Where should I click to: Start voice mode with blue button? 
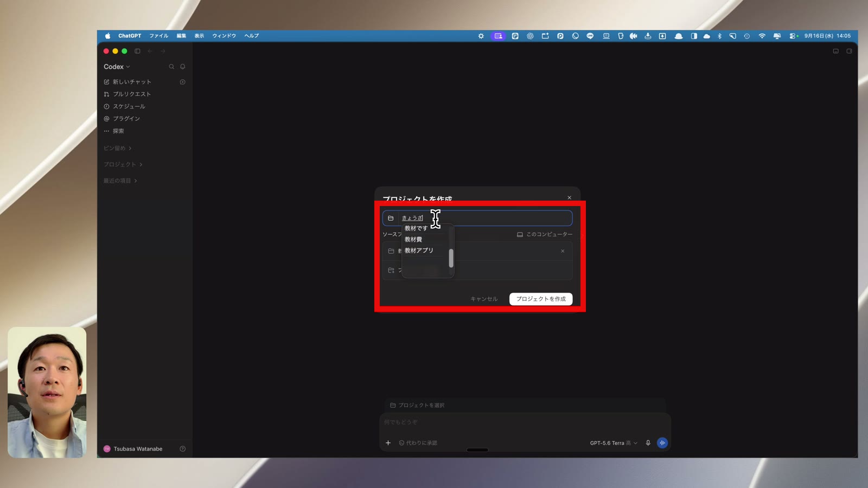[662, 443]
